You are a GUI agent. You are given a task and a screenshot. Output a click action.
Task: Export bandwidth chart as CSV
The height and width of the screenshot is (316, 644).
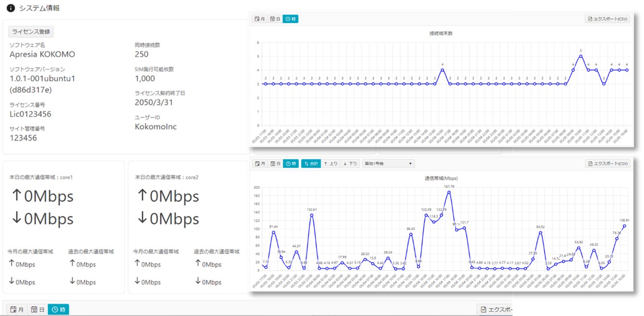pyautogui.click(x=607, y=164)
